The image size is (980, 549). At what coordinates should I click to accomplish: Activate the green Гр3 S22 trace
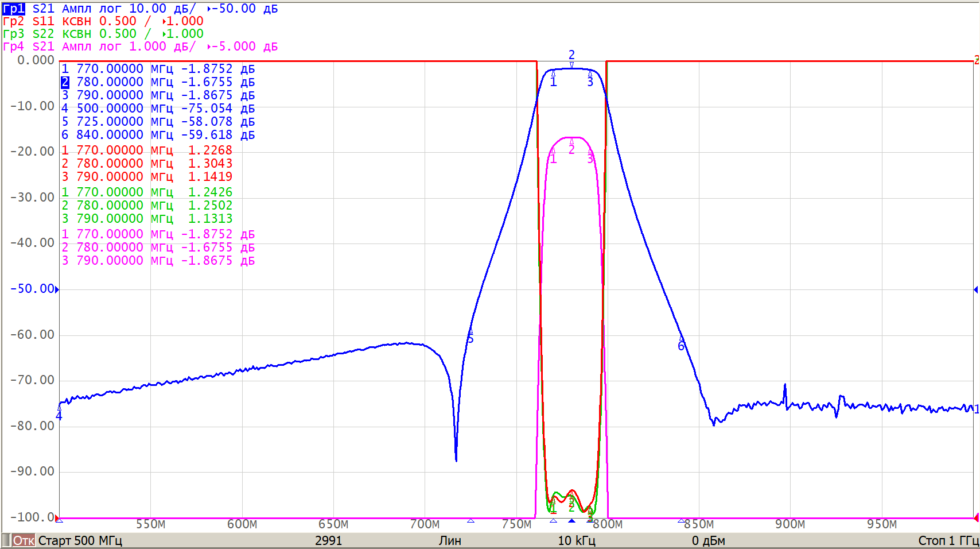(x=14, y=34)
